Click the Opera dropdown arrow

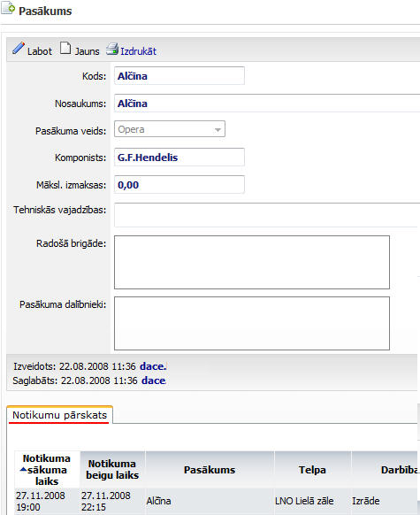click(218, 130)
